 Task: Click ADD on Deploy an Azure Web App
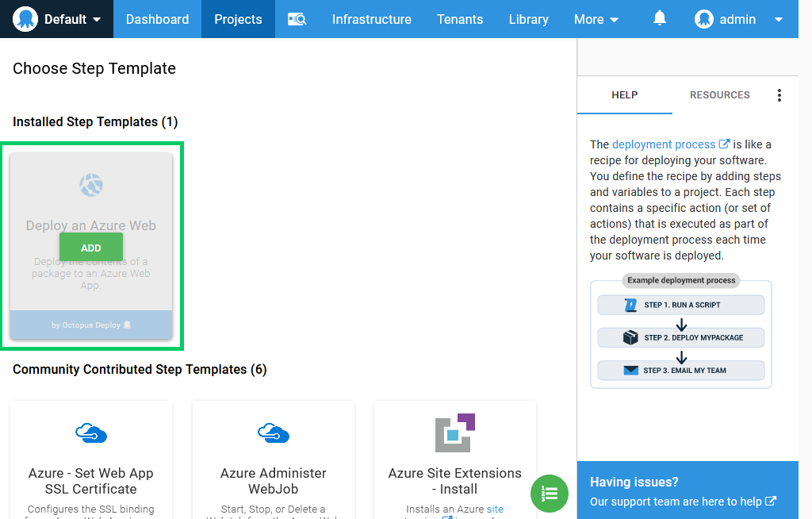pos(91,248)
